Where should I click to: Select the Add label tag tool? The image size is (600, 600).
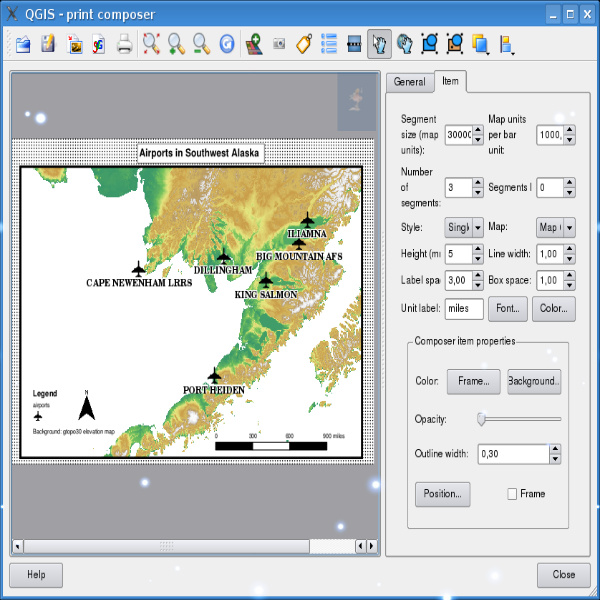click(304, 44)
